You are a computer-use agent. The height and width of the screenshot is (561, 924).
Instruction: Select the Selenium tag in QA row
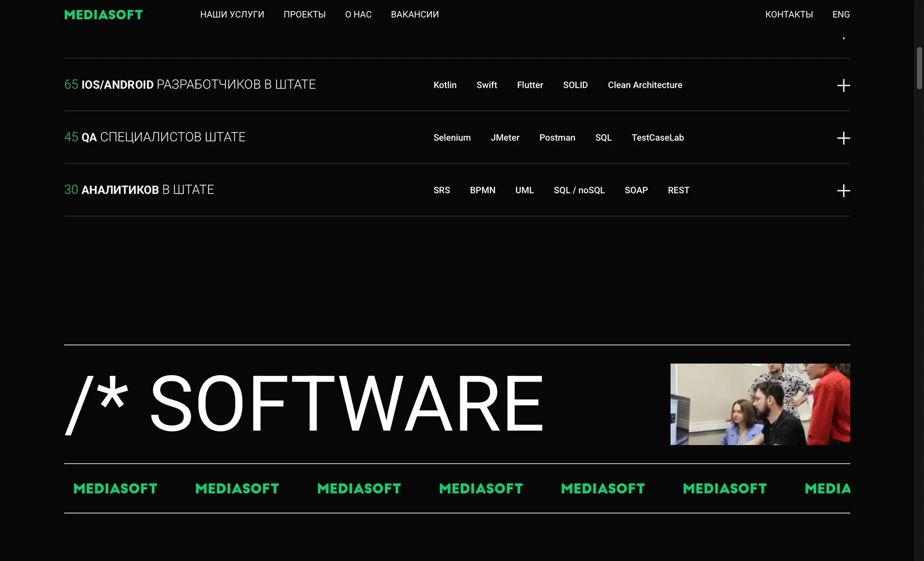pyautogui.click(x=452, y=138)
